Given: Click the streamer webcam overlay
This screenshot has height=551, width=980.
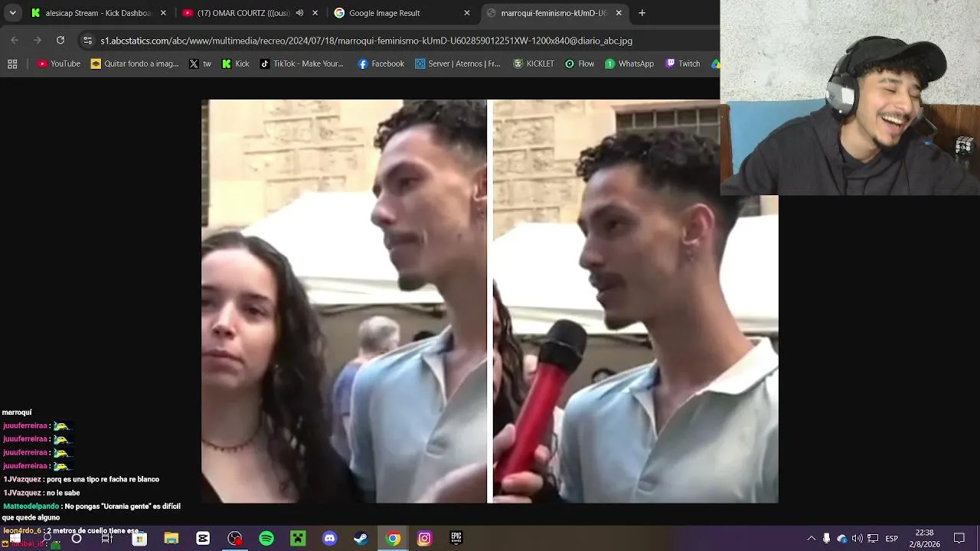Looking at the screenshot, I should coord(850,98).
